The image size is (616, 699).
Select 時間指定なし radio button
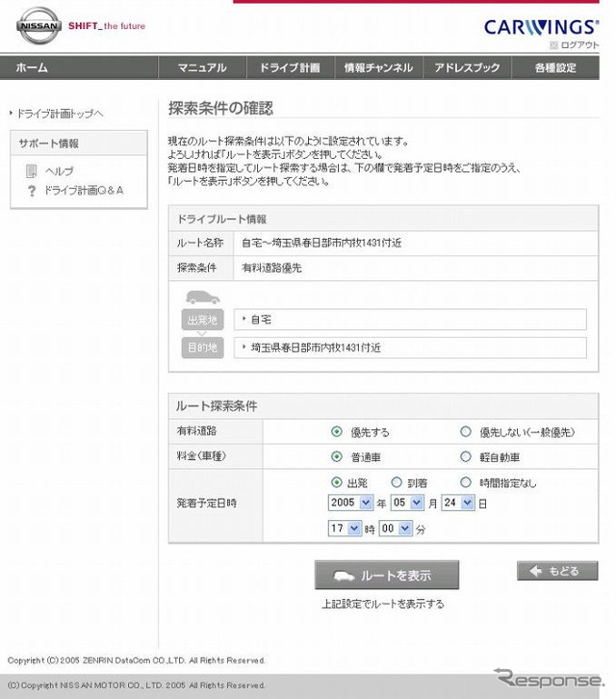click(x=465, y=482)
